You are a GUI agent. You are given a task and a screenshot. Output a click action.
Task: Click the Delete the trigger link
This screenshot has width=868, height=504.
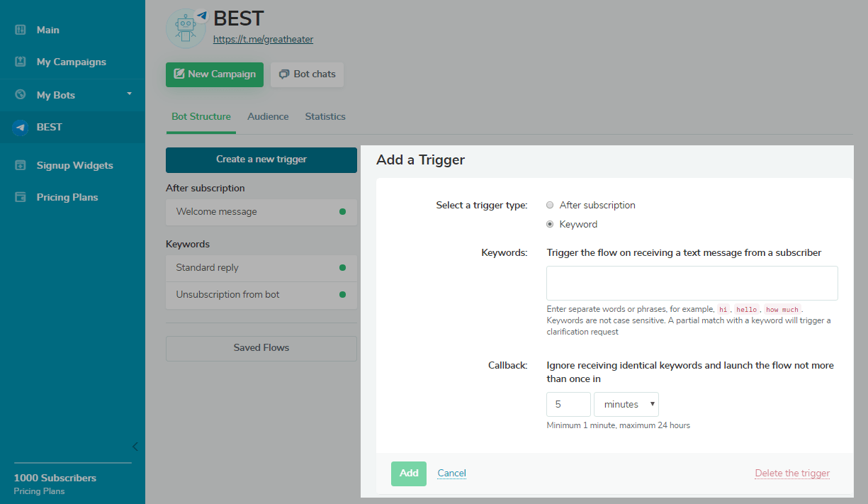[x=792, y=474]
